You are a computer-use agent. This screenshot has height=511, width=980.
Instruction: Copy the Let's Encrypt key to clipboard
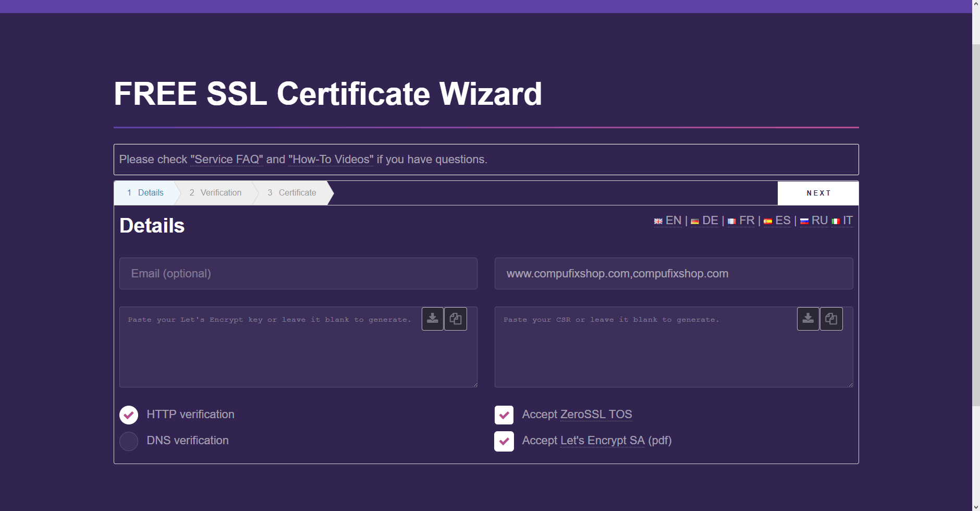(x=456, y=319)
